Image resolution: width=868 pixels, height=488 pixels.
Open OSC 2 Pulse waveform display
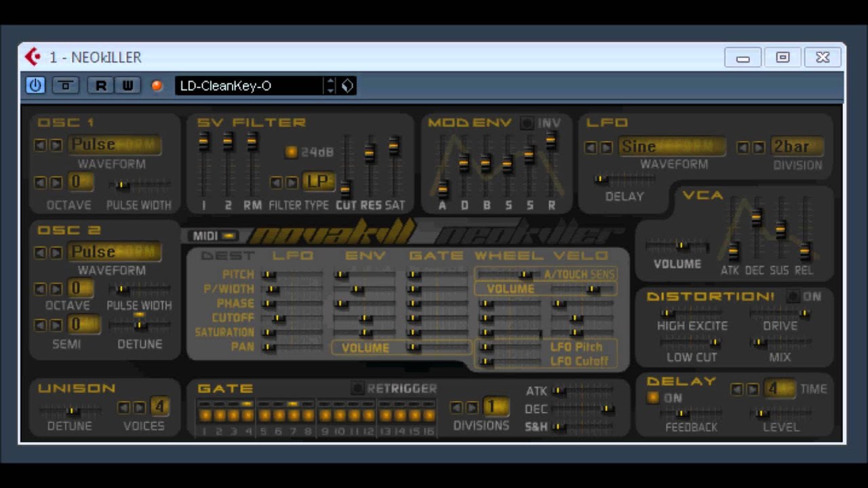115,252
